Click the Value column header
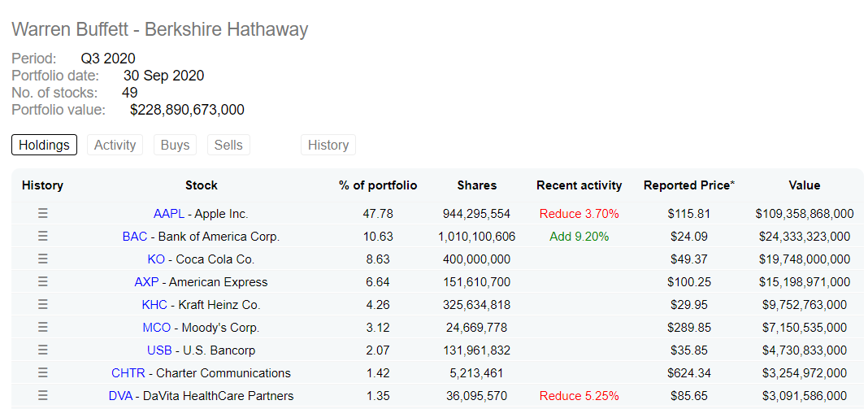 804,185
